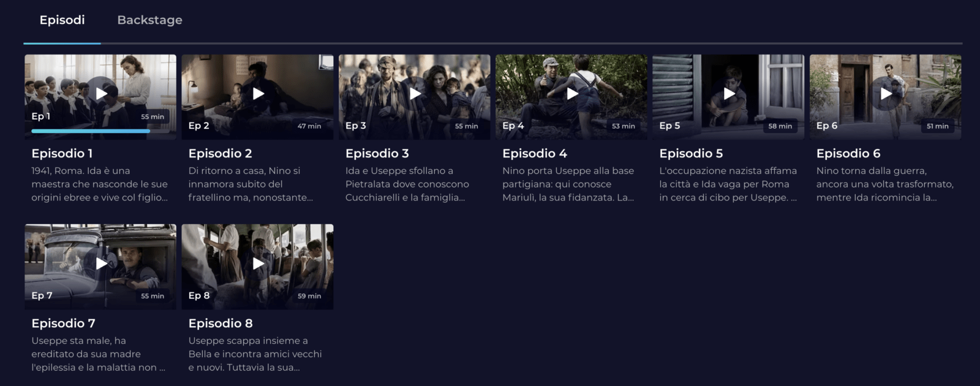The width and height of the screenshot is (980, 386).
Task: Open the Episodio 8 title
Action: coord(221,323)
